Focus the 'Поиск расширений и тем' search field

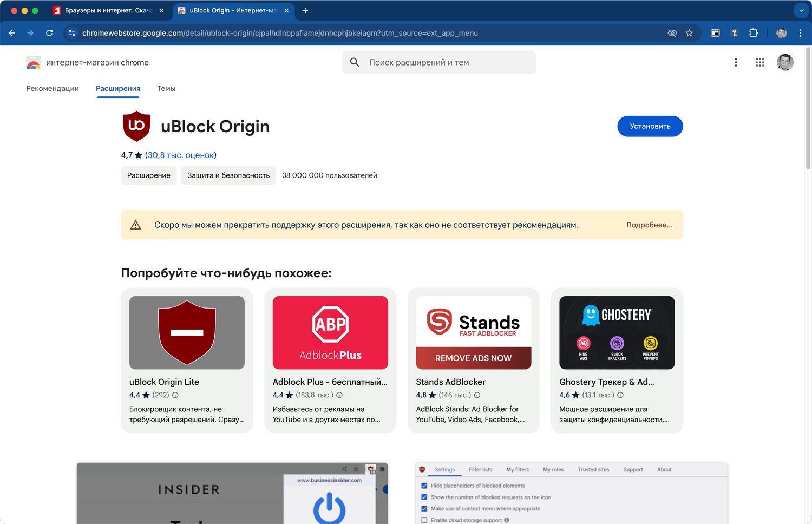[439, 62]
